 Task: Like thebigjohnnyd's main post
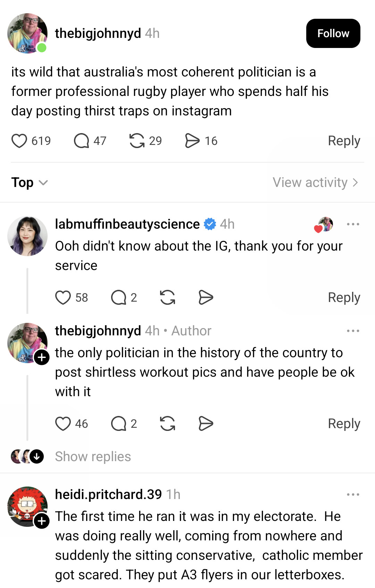(19, 141)
